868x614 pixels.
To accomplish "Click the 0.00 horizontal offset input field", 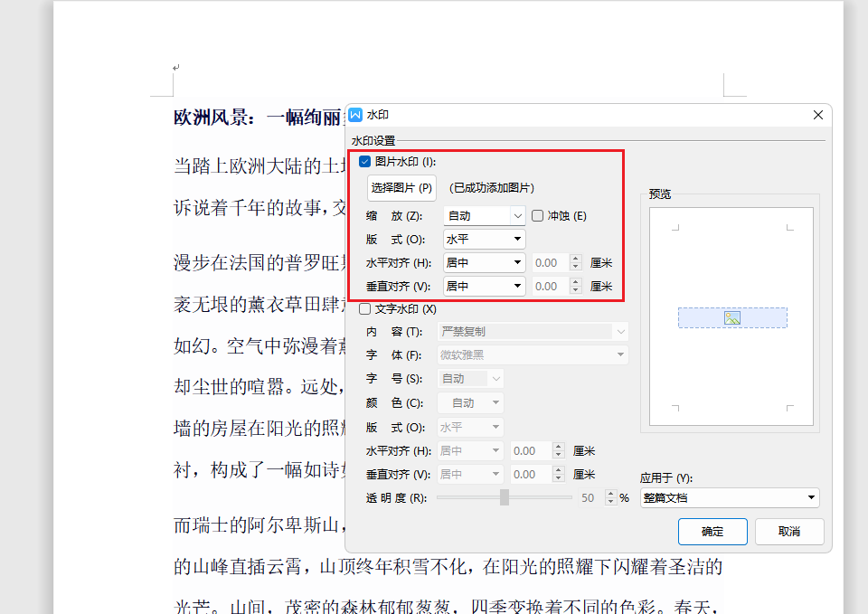I will (x=552, y=262).
